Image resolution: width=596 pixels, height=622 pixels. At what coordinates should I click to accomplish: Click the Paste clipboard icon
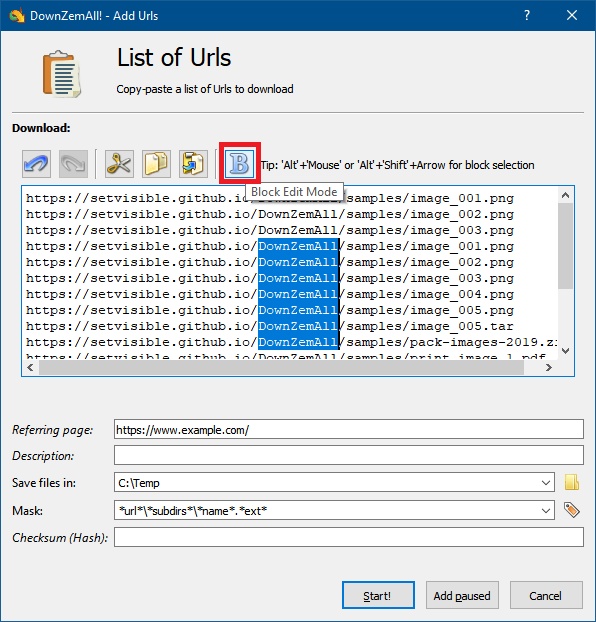tap(193, 164)
